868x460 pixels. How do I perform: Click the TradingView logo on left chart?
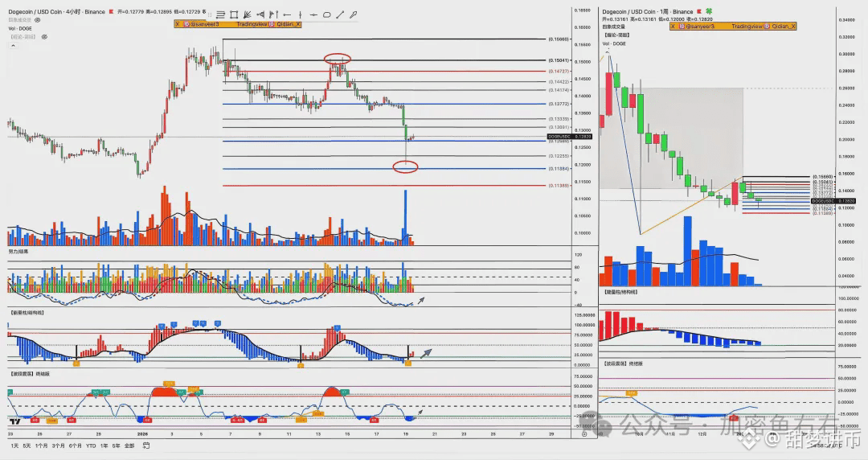14,422
